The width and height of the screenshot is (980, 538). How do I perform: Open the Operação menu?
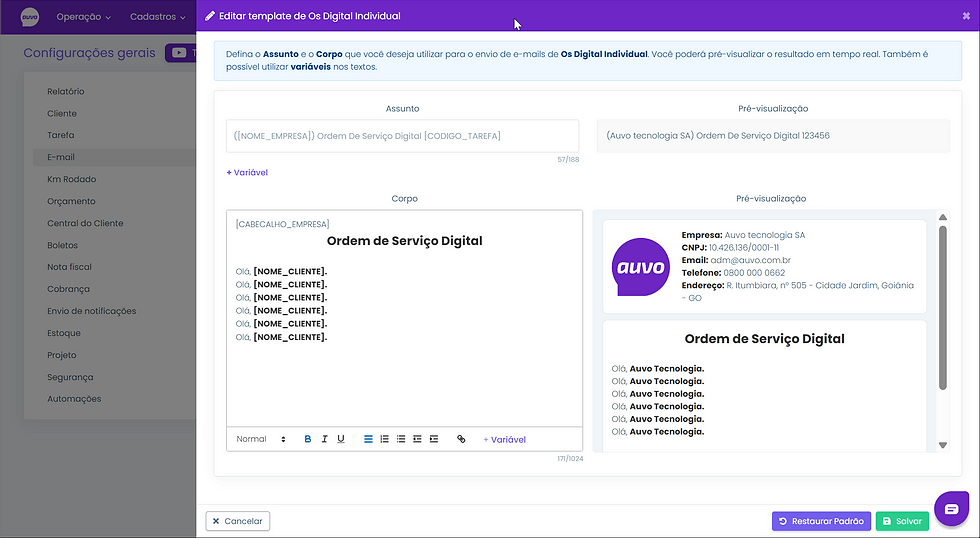[83, 17]
